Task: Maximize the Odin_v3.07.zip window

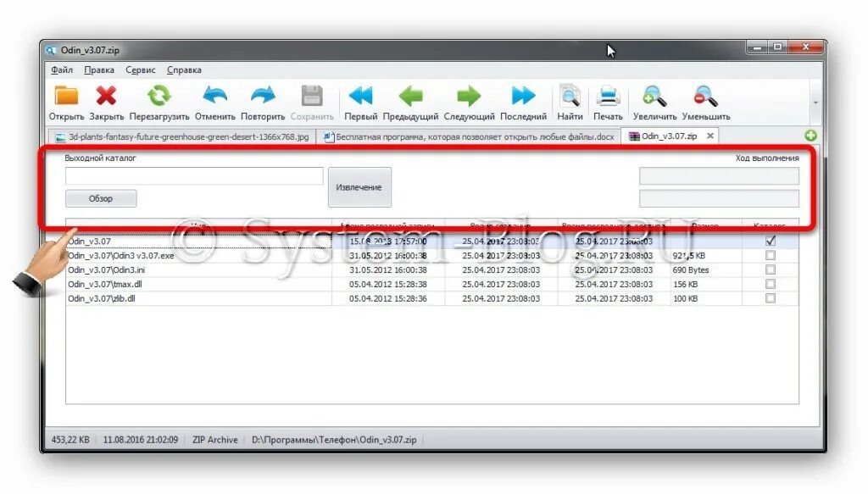Action: pos(777,47)
